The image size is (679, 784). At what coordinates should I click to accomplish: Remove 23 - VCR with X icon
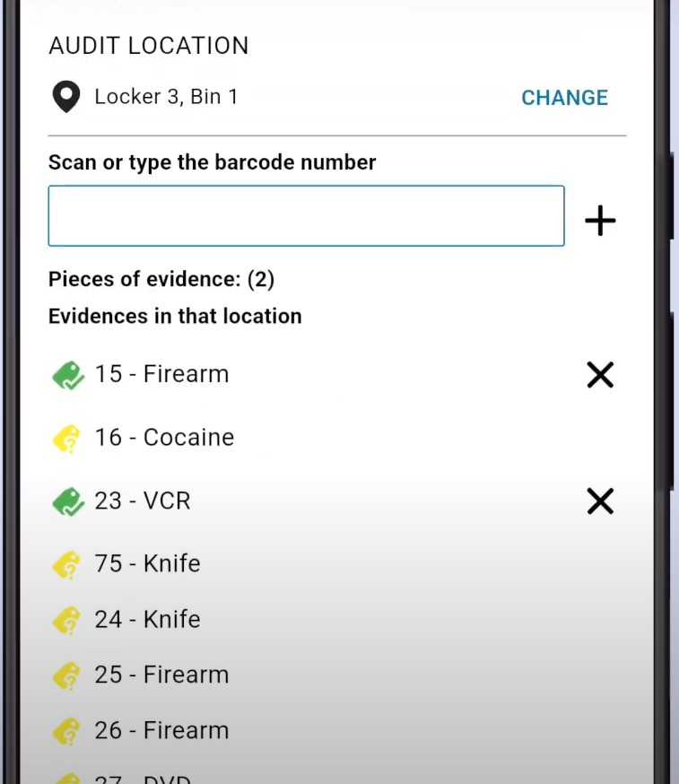point(600,501)
